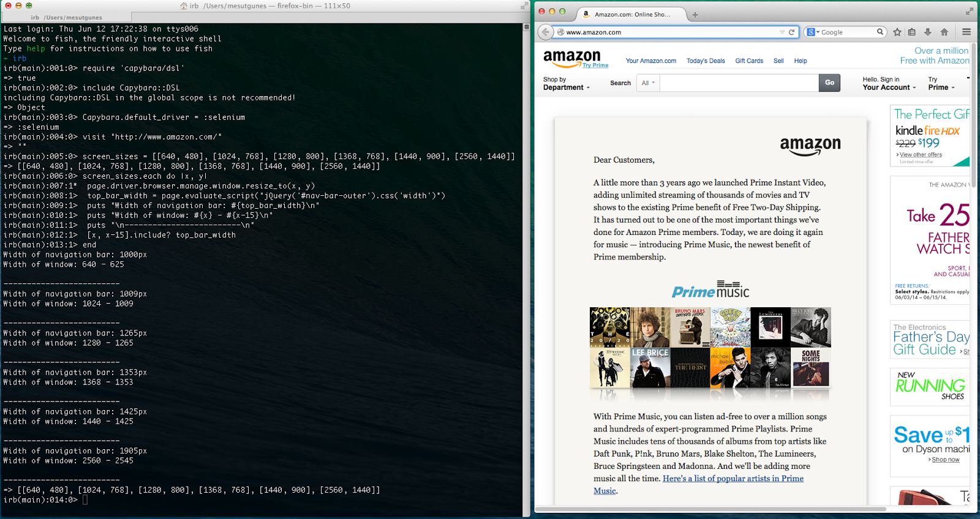980x519 pixels.
Task: Show bookmarks list icon in Firefox toolbar
Action: point(912,32)
